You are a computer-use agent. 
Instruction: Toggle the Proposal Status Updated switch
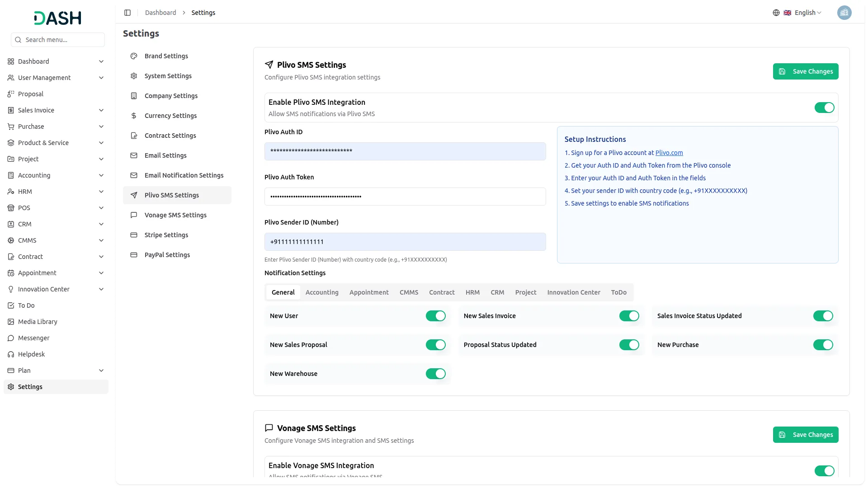pyautogui.click(x=629, y=345)
